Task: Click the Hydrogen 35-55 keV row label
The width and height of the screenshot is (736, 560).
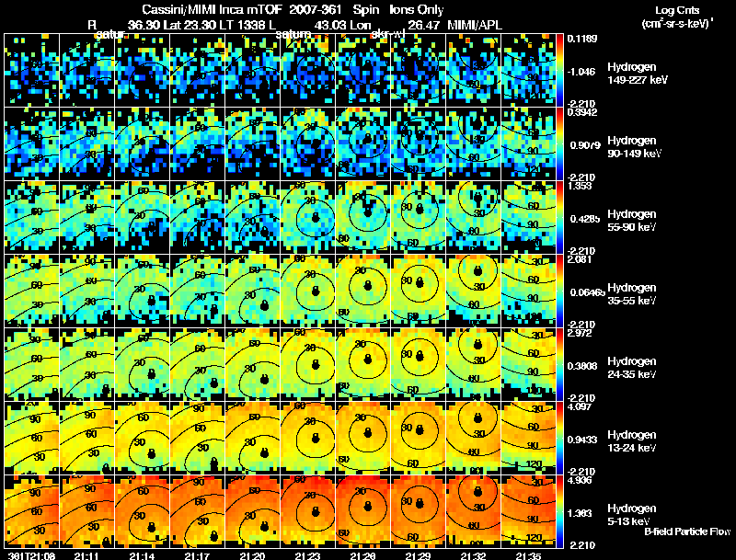Action: coord(632,294)
